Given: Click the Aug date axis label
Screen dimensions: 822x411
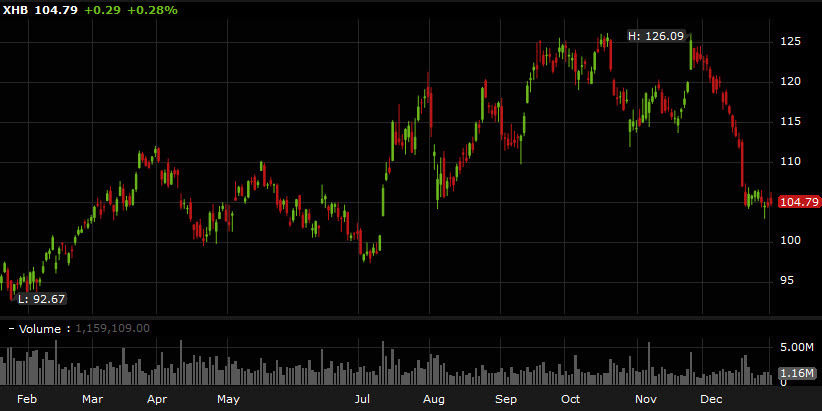Looking at the screenshot, I should pyautogui.click(x=433, y=399).
